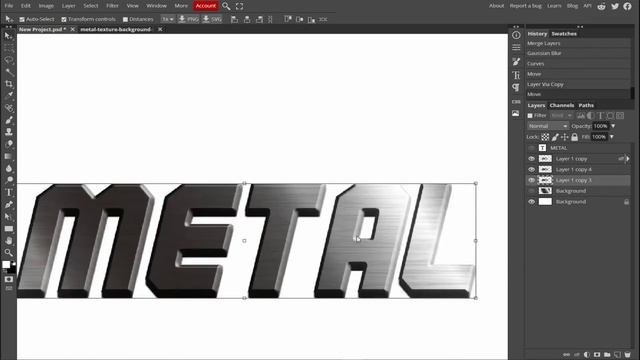The image size is (640, 360).
Task: Open the Filter menu
Action: (x=112, y=6)
